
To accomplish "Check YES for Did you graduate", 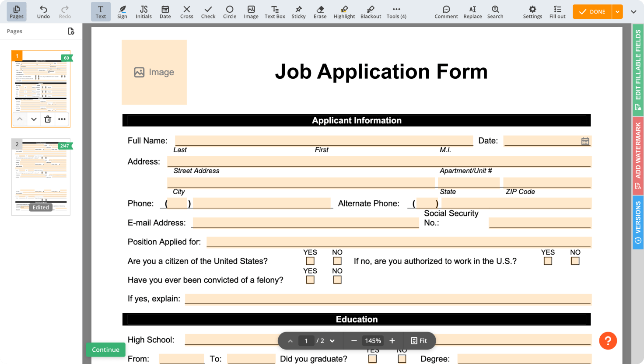I will [372, 359].
